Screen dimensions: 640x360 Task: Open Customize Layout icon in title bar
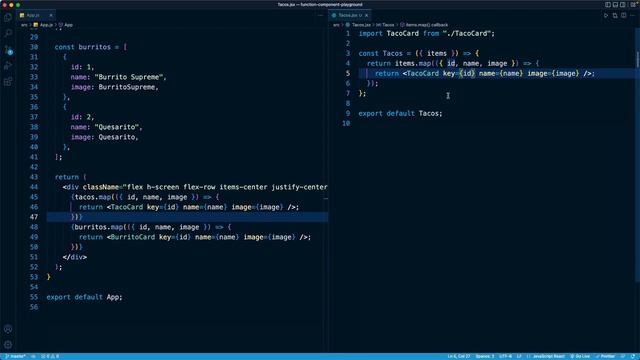point(633,4)
